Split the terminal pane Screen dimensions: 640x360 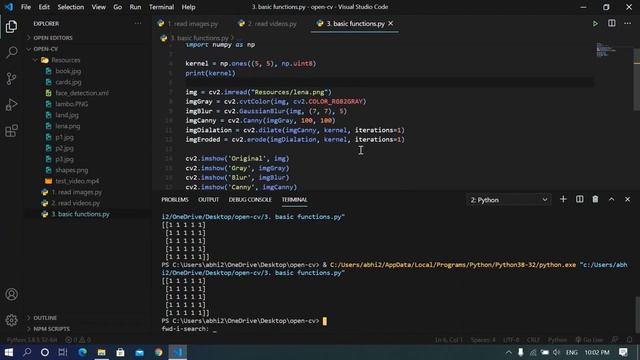point(579,199)
